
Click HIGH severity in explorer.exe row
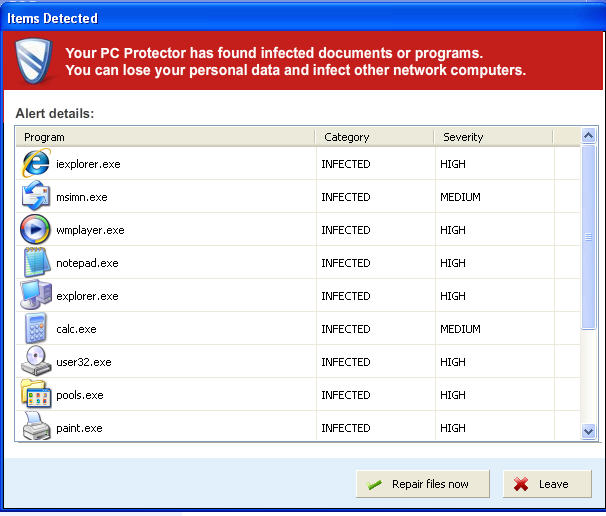pos(453,296)
